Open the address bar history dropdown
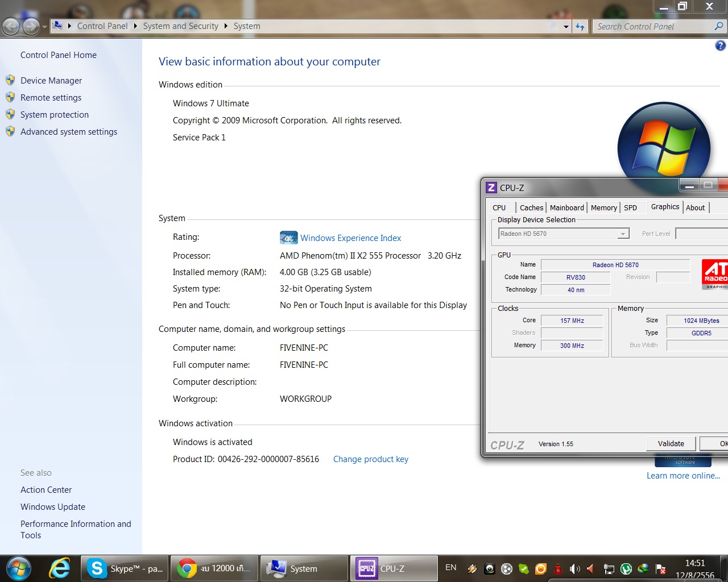 coord(566,27)
